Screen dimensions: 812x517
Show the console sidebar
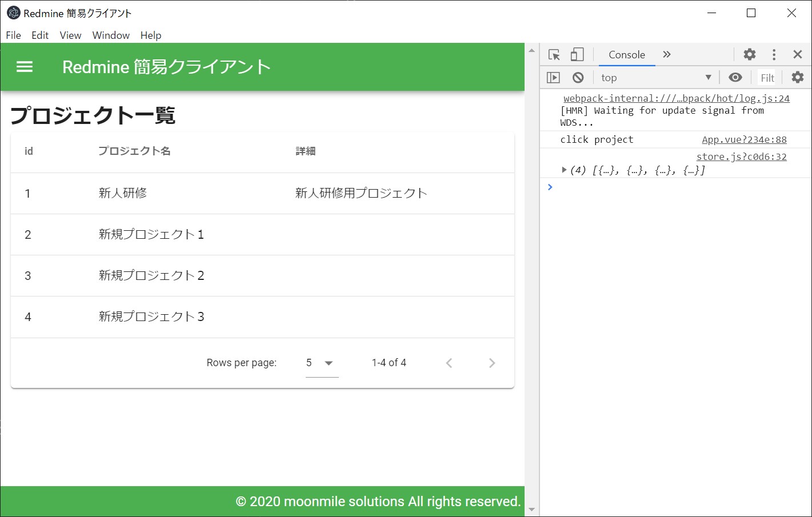pyautogui.click(x=553, y=78)
